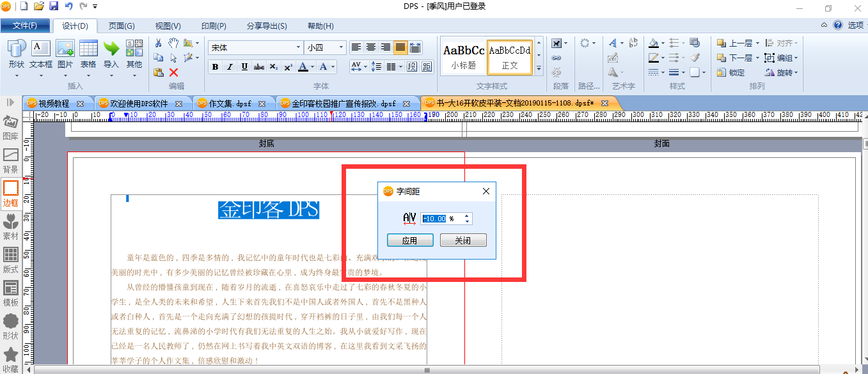Copy selection using the copy icon
Image resolution: width=868 pixels, height=374 pixels.
(159, 58)
